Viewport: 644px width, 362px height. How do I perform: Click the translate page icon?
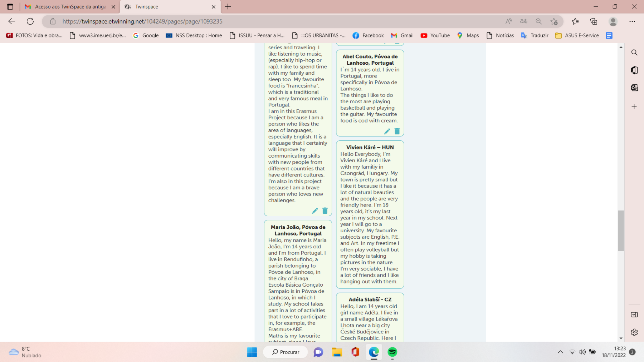(523, 21)
